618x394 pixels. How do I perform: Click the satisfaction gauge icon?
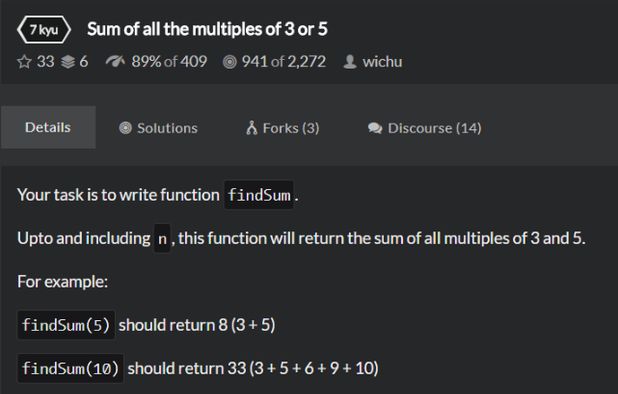coord(115,61)
